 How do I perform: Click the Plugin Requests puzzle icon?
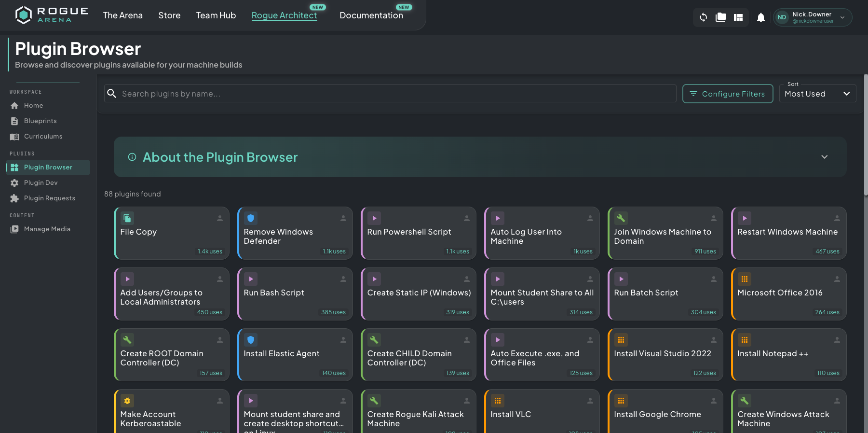(x=14, y=198)
